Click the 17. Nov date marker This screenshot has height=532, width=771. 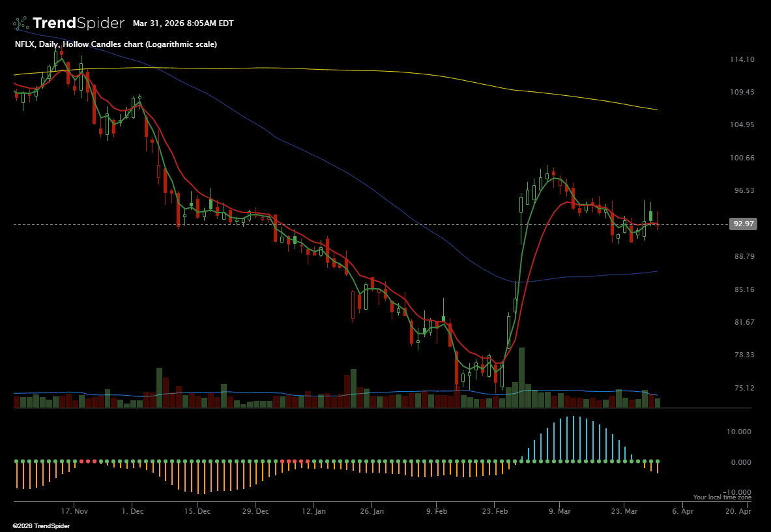pos(74,512)
